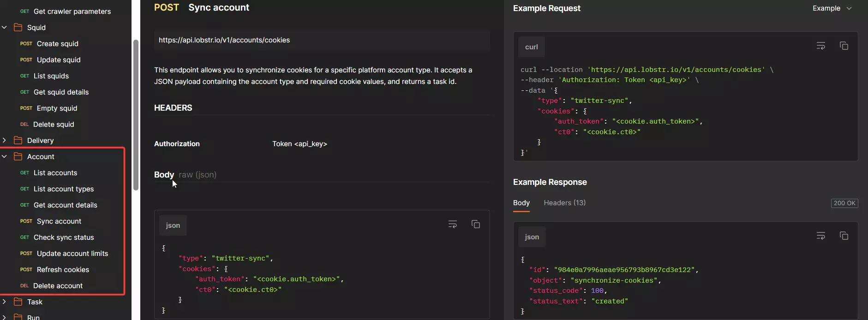The image size is (868, 320).
Task: Click the Authorization header name
Action: [x=177, y=143]
